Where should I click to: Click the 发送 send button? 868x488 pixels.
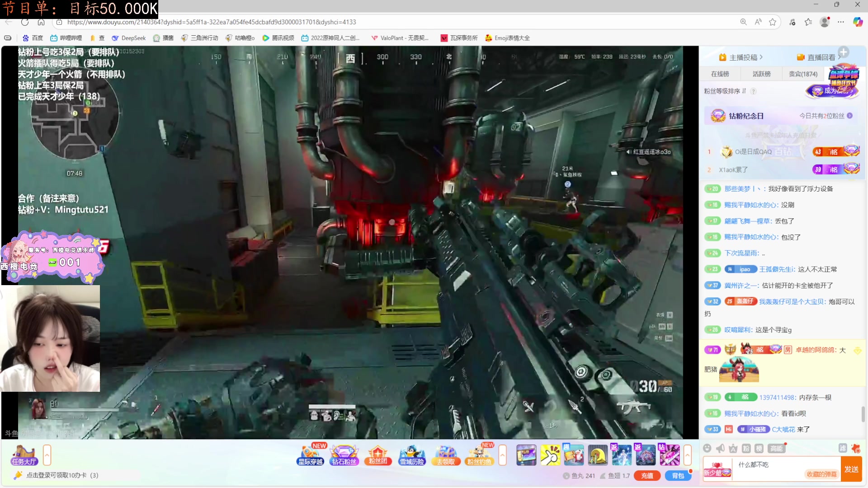(x=852, y=469)
